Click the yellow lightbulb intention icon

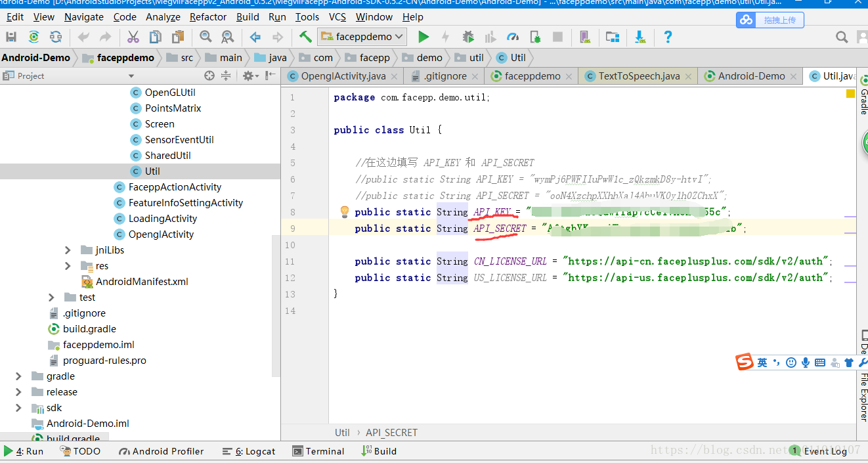click(x=344, y=211)
